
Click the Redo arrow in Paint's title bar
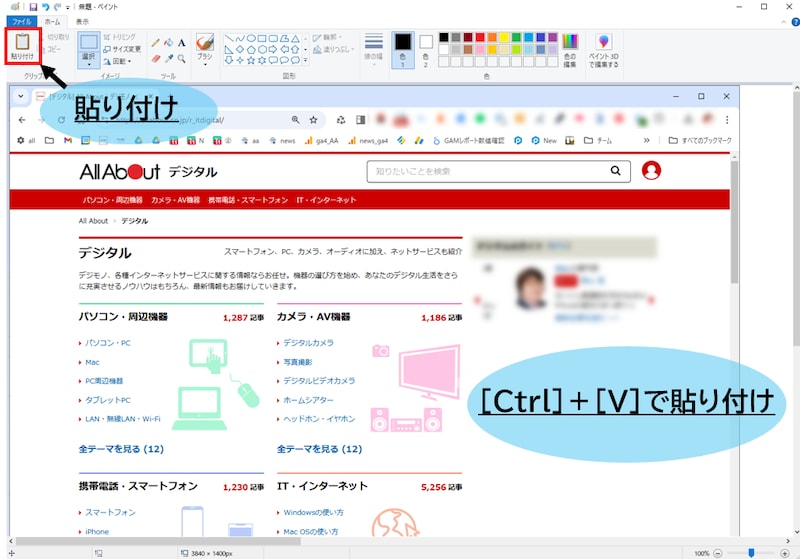pos(57,7)
